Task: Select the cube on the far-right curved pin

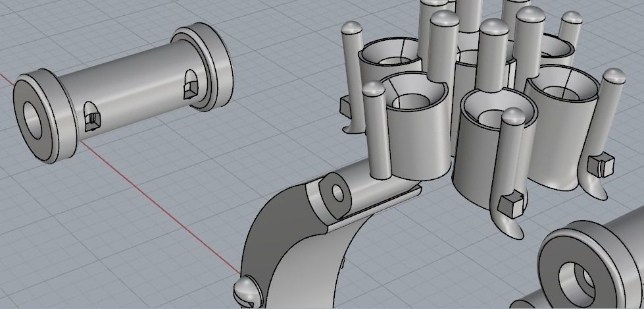Action: pos(601,165)
